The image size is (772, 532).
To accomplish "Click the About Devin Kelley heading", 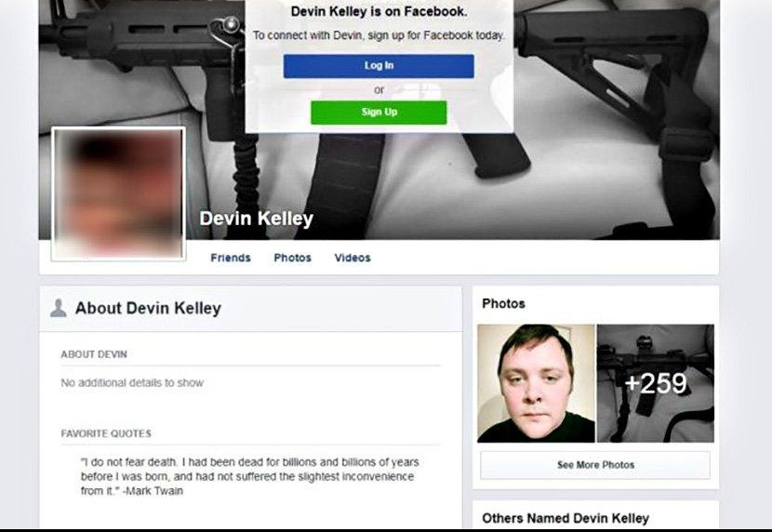I will [148, 308].
